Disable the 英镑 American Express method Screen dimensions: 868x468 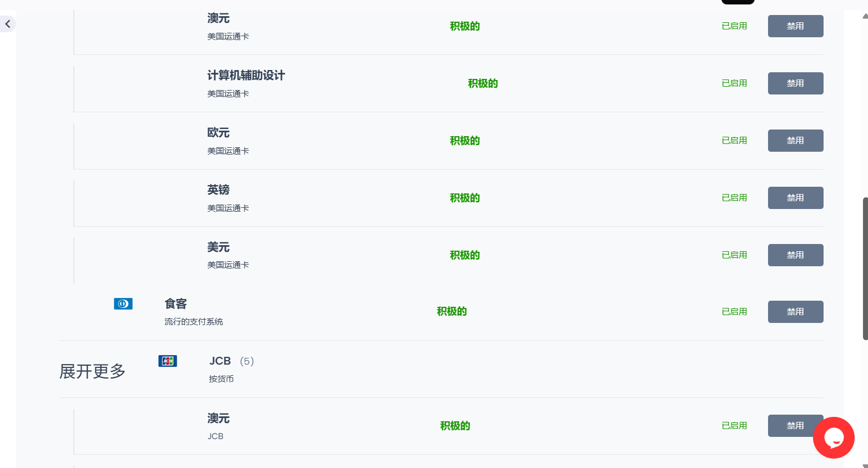click(795, 198)
